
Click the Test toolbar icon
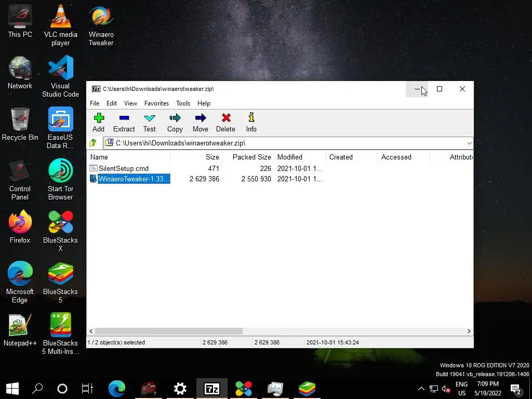(149, 123)
